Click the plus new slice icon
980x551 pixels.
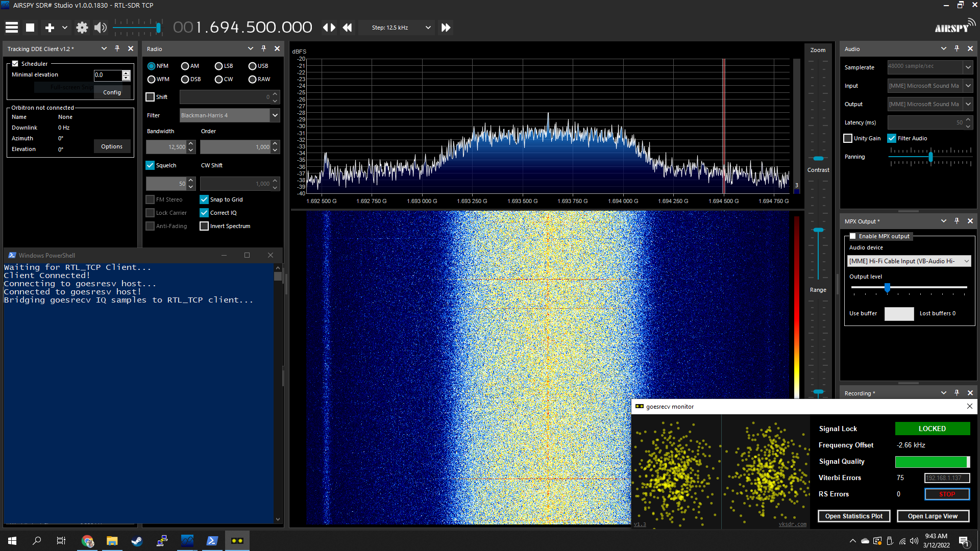coord(50,28)
